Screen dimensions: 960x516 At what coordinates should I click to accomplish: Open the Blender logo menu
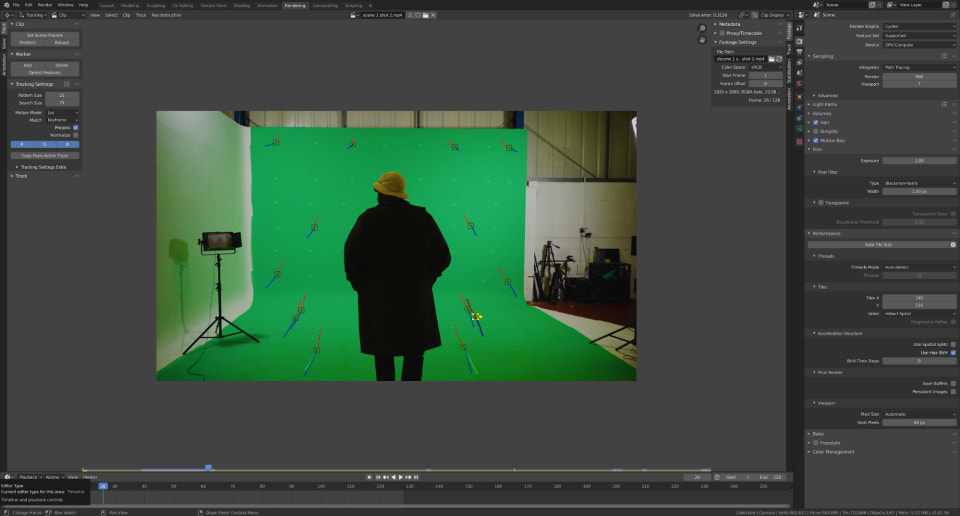click(x=6, y=5)
